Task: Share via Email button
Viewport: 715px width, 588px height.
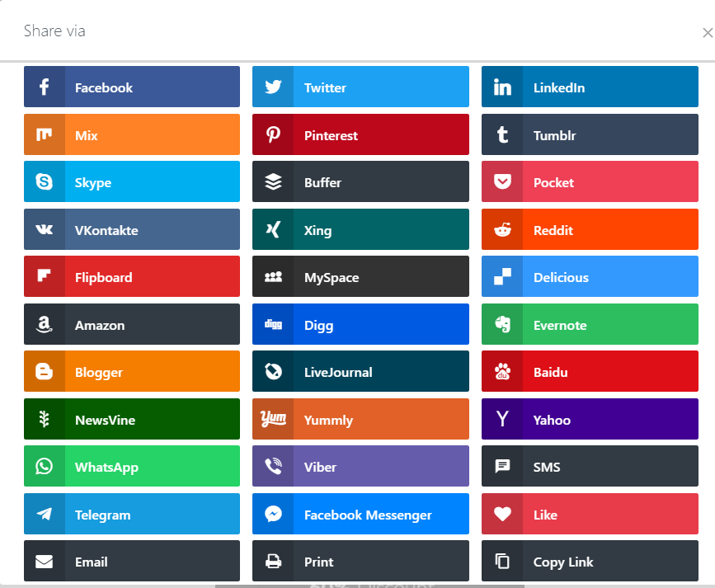Action: [132, 561]
